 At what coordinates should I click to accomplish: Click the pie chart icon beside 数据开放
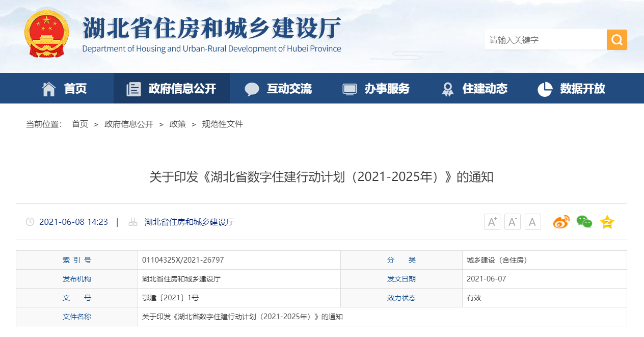tap(545, 89)
